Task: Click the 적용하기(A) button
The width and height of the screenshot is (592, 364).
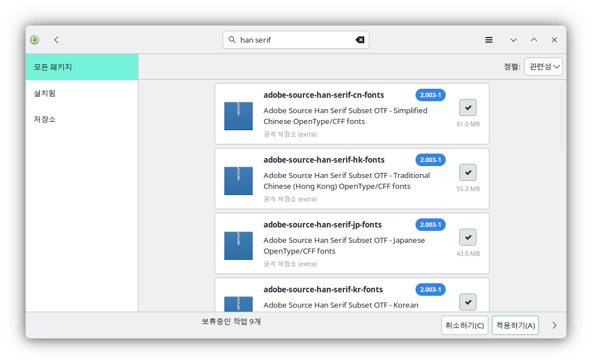Action: pos(515,325)
